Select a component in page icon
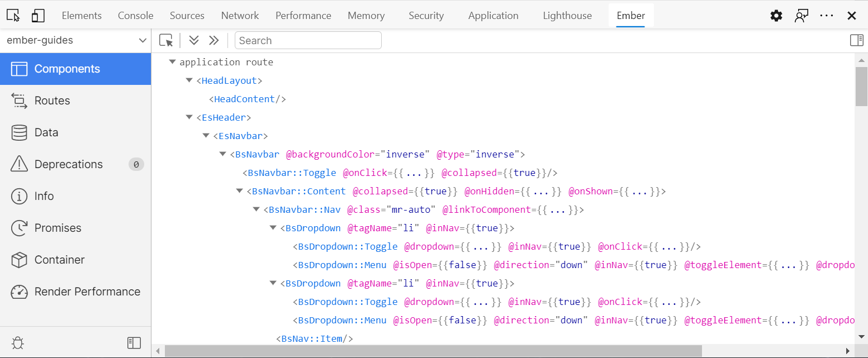Image resolution: width=868 pixels, height=358 pixels. (166, 40)
